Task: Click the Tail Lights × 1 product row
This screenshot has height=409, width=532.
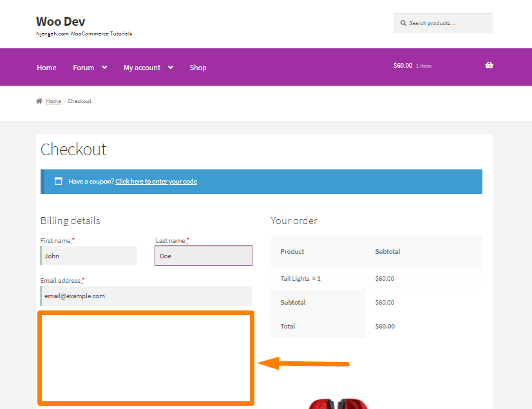Action: [x=376, y=279]
